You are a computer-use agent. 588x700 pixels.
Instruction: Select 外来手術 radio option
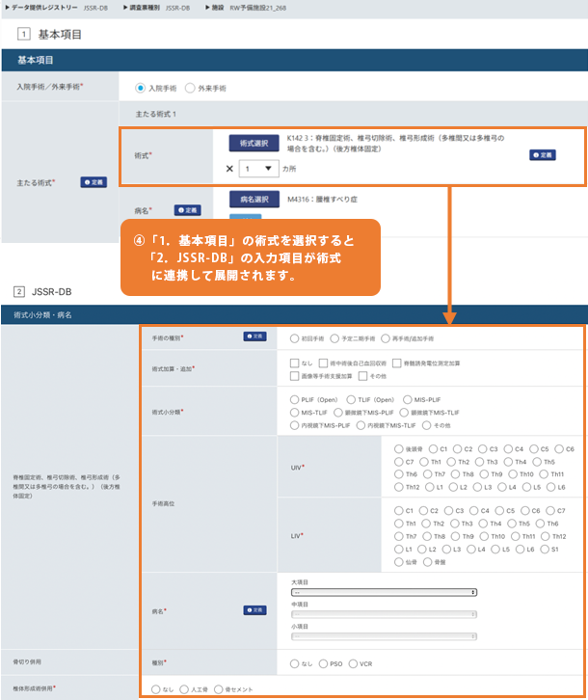pyautogui.click(x=189, y=88)
